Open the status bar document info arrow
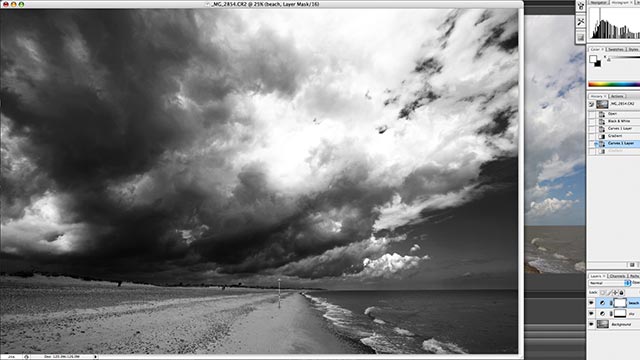Screen dimensions: 640x360 pyautogui.click(x=96, y=357)
